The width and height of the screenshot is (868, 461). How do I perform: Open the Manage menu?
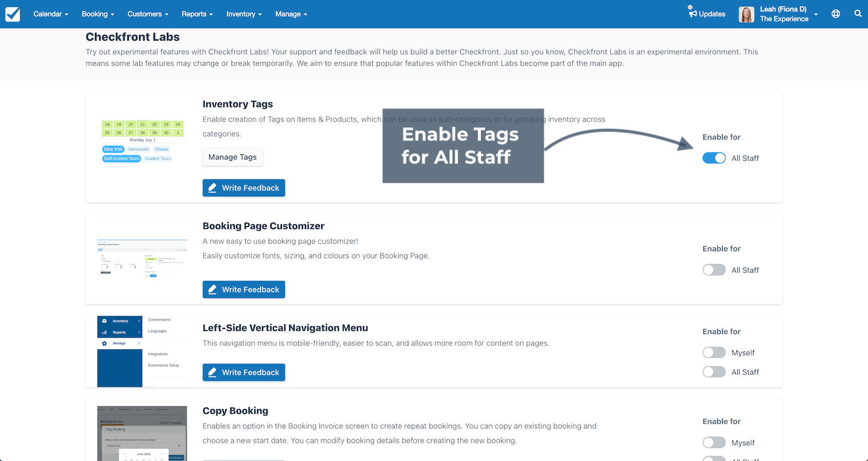click(291, 14)
